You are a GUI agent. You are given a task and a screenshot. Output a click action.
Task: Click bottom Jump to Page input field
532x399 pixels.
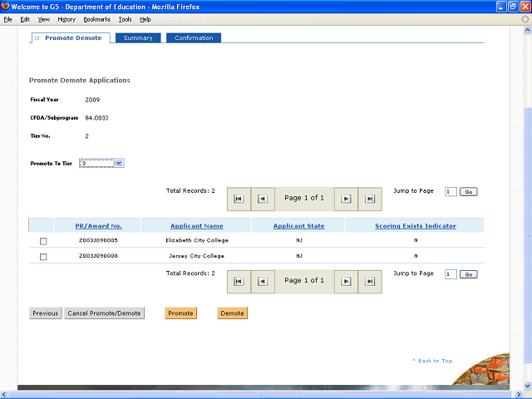tap(451, 274)
